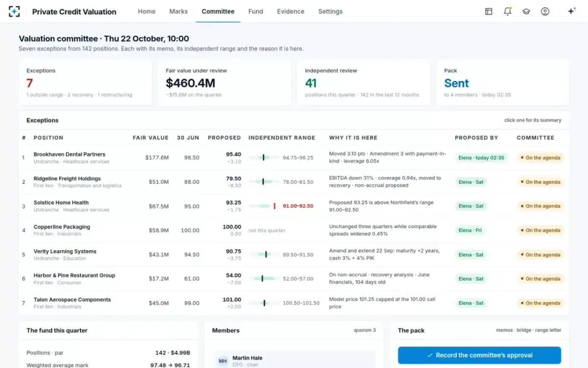Open the layout panel icon
Screen dimensions: 588x368
489,11
